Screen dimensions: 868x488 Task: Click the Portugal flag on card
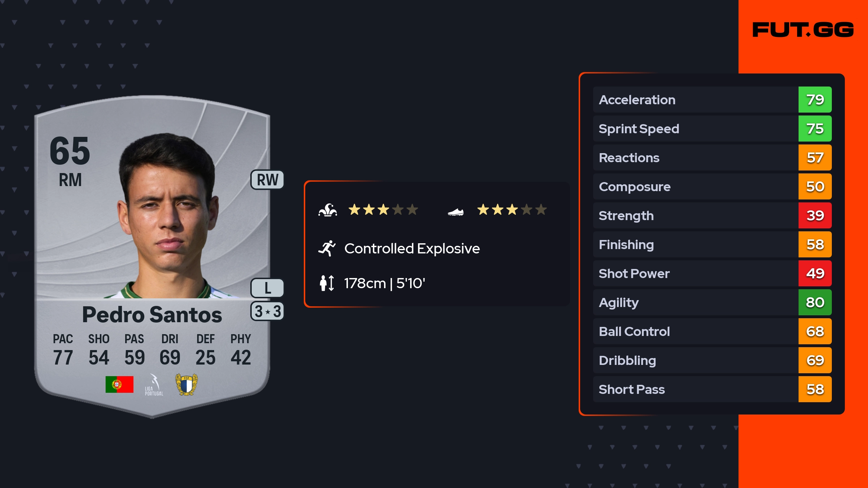119,384
